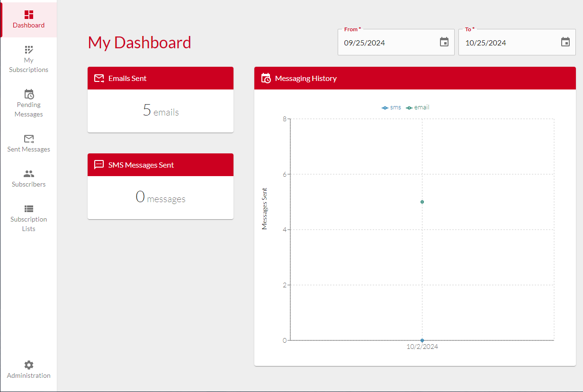
Task: Open the Pending Messages label in sidebar
Action: (29, 109)
